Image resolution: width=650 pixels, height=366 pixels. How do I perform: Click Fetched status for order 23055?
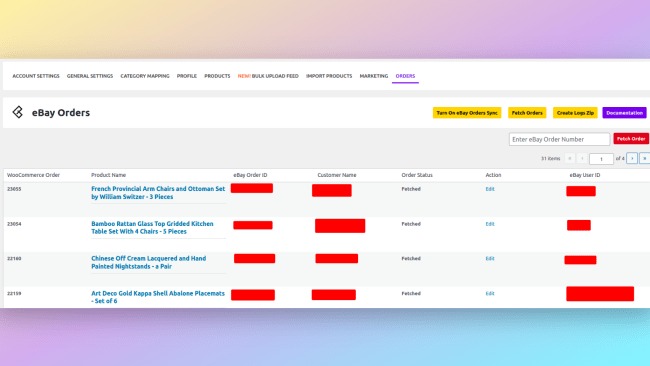click(x=411, y=189)
